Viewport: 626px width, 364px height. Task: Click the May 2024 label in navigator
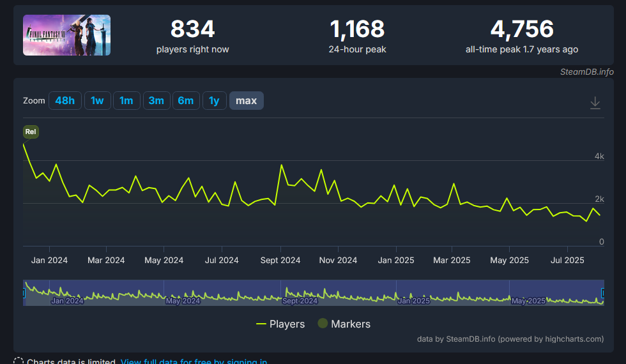coord(183,301)
